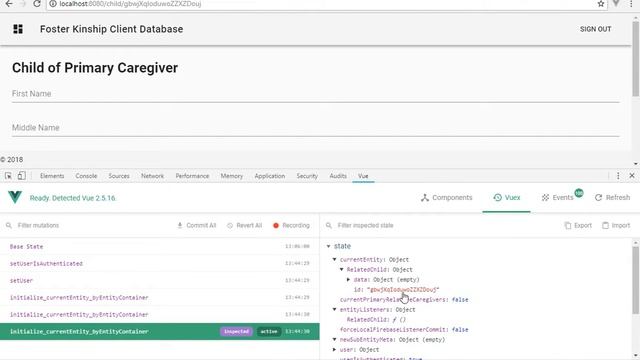
Task: Toggle the red Recording indicator
Action: coord(276,225)
